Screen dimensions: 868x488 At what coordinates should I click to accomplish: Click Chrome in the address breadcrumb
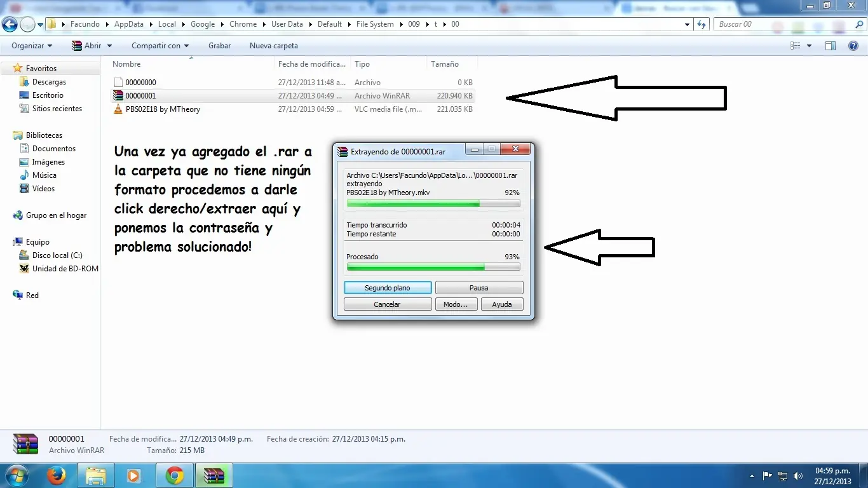[x=243, y=24]
